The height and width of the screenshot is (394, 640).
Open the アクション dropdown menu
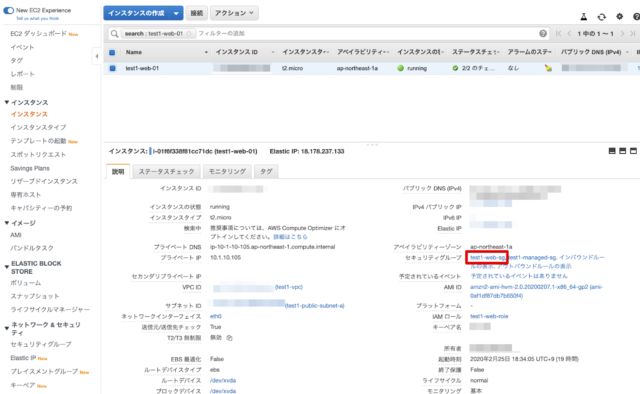(x=234, y=13)
